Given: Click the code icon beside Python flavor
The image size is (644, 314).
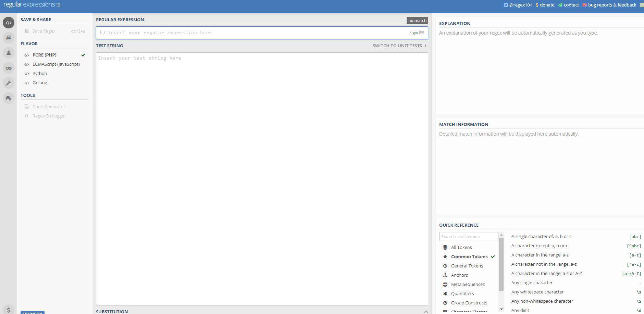Looking at the screenshot, I should (x=27, y=73).
